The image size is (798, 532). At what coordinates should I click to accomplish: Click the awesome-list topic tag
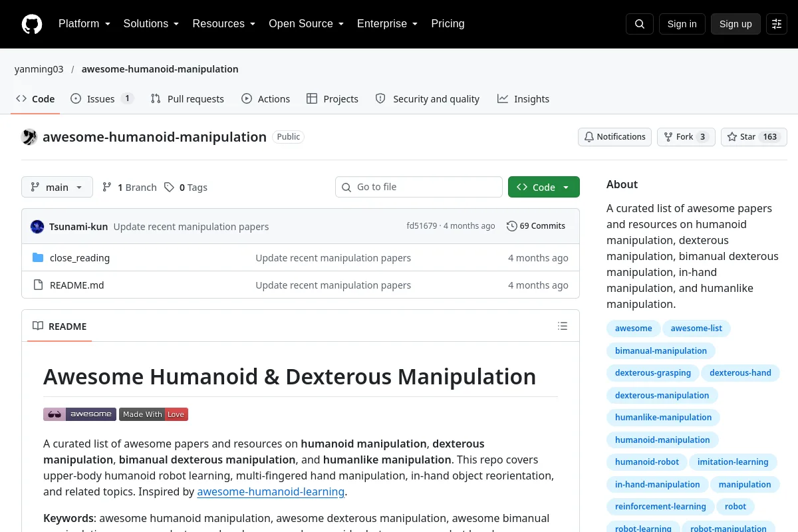(696, 329)
